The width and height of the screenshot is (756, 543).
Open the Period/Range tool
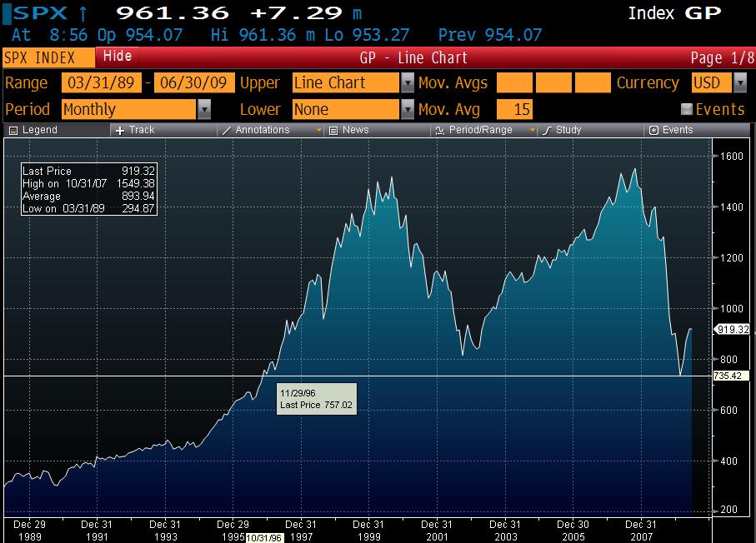438,130
